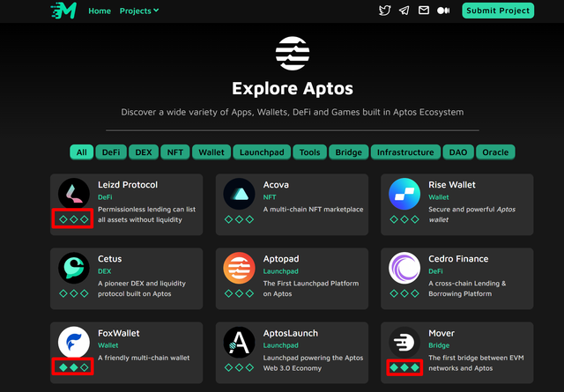564x392 pixels.
Task: Filter projects by Tools
Action: coord(309,152)
